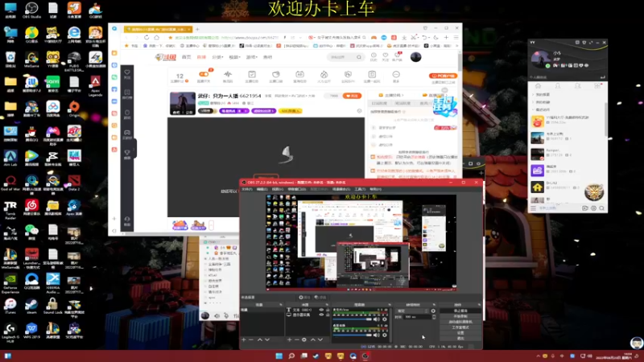644x362 pixels.
Task: Open the GeForce Experience desktop shortcut
Action: coord(10,282)
